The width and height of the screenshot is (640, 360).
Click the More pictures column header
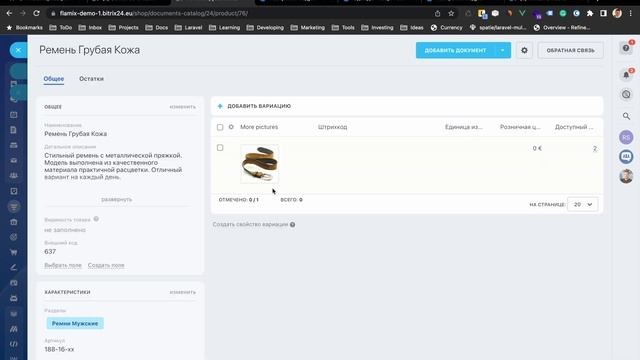(x=259, y=127)
